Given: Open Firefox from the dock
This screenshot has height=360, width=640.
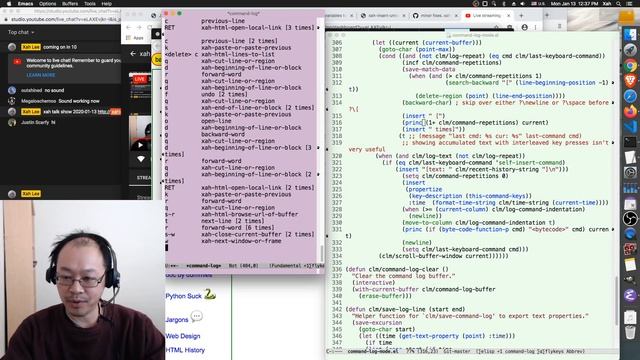Looking at the screenshot, I should coord(630,111).
